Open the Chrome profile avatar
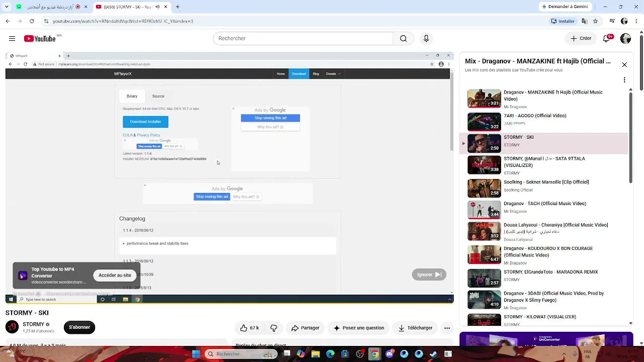The height and width of the screenshot is (362, 644). click(x=624, y=21)
